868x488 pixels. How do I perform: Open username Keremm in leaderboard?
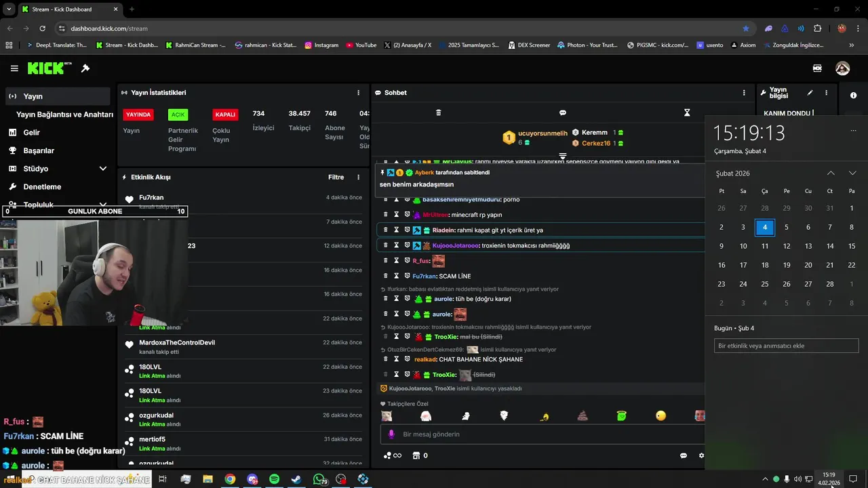pyautogui.click(x=595, y=132)
